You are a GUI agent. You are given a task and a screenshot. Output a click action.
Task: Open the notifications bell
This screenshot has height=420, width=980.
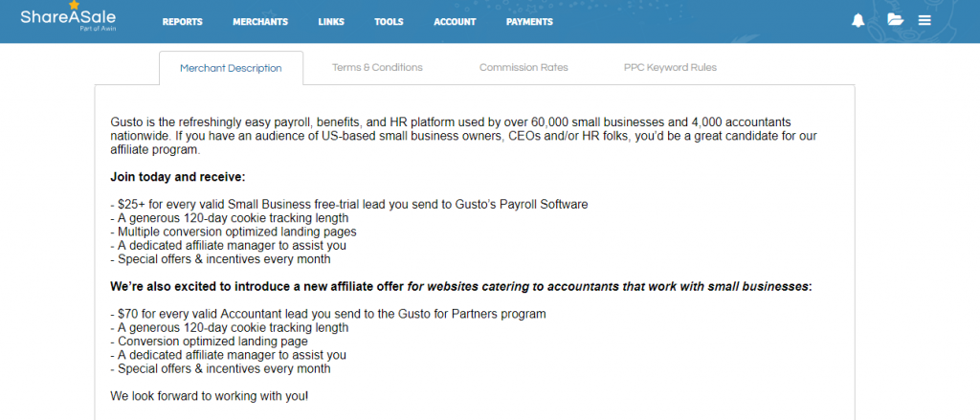858,21
